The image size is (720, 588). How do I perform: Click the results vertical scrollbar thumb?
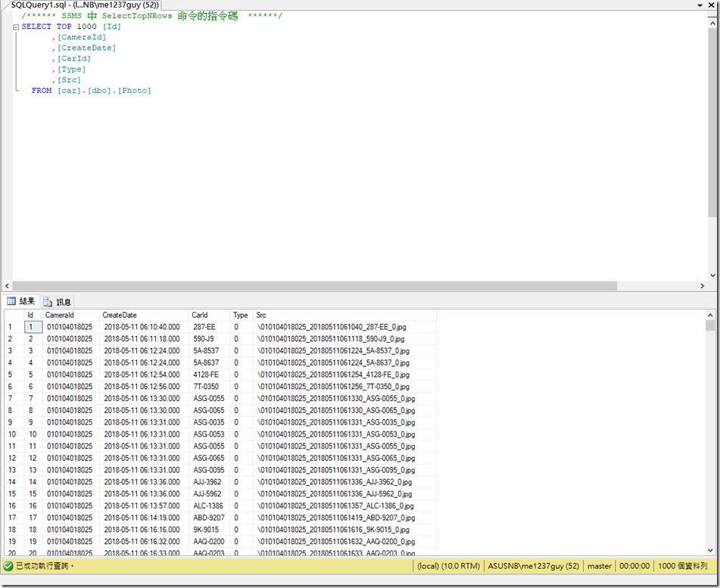[x=709, y=325]
